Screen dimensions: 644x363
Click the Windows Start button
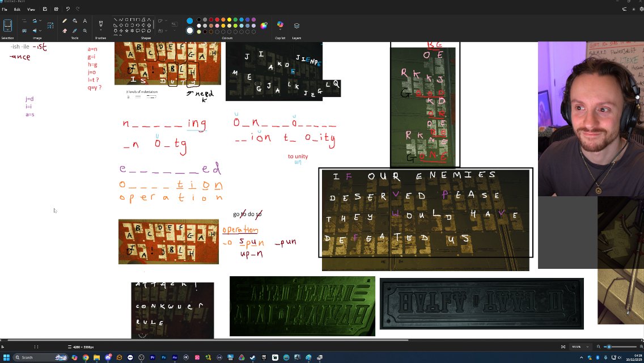(6, 358)
